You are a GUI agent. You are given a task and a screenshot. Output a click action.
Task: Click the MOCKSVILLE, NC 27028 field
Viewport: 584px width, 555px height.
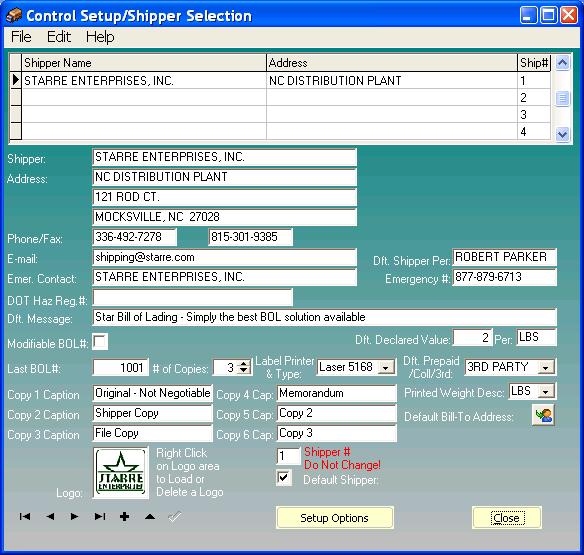pyautogui.click(x=225, y=217)
